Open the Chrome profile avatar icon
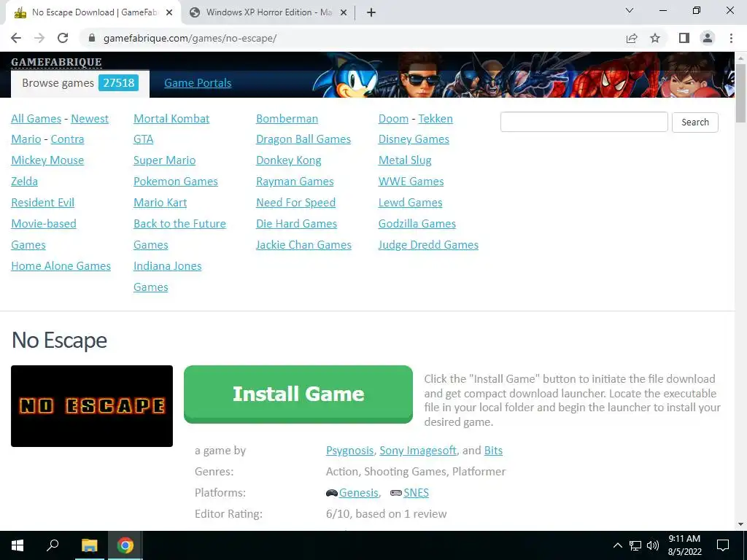The width and height of the screenshot is (747, 560). pyautogui.click(x=708, y=38)
